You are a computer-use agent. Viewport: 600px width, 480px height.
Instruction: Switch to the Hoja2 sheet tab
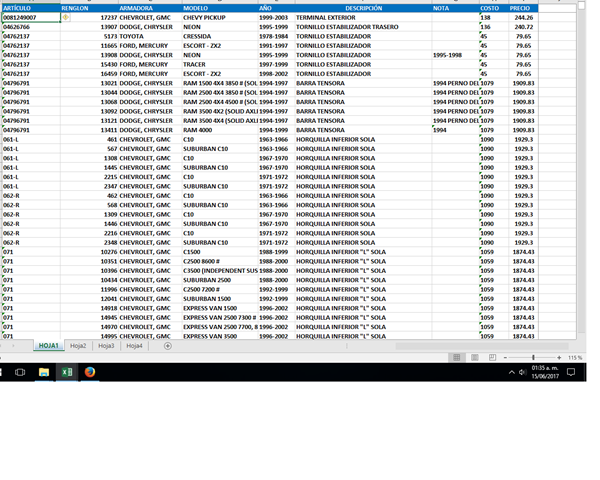pos(78,346)
